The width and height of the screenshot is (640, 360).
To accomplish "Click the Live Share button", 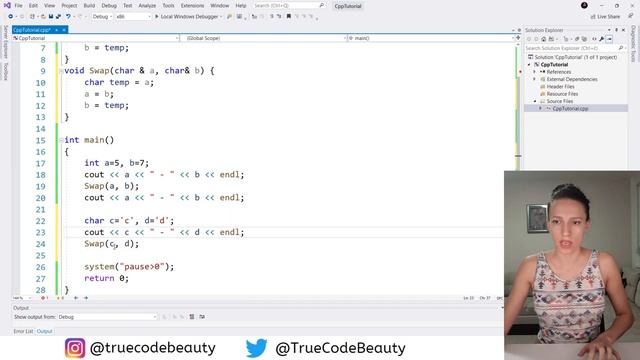I will click(605, 17).
